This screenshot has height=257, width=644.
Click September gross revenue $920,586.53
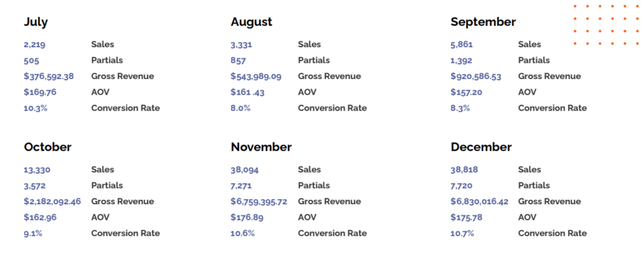tap(476, 76)
